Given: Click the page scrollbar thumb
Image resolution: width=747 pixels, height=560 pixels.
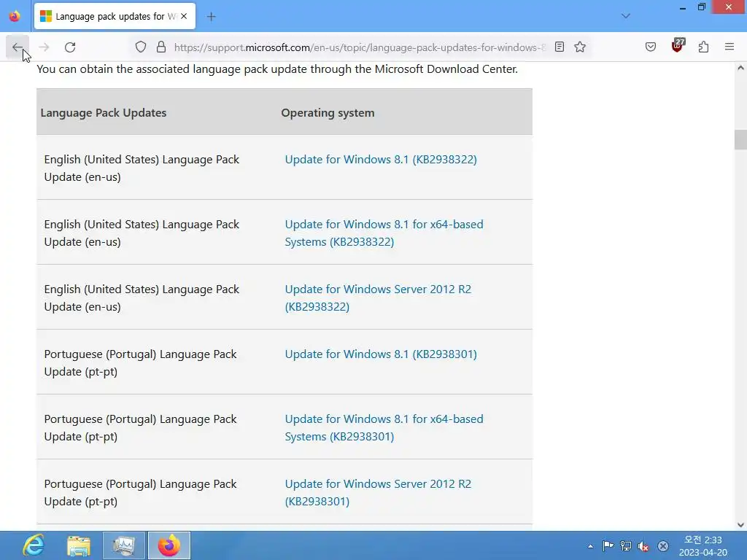Looking at the screenshot, I should click(740, 139).
